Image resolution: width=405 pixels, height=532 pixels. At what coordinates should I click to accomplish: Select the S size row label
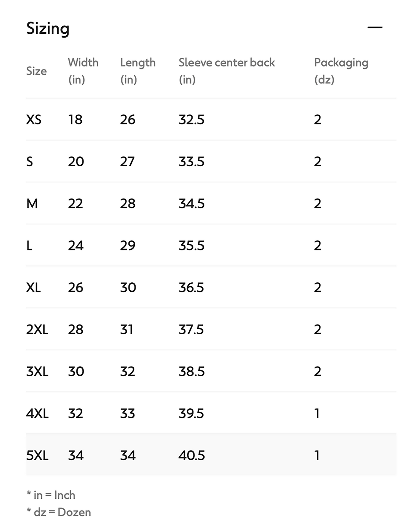pyautogui.click(x=30, y=162)
